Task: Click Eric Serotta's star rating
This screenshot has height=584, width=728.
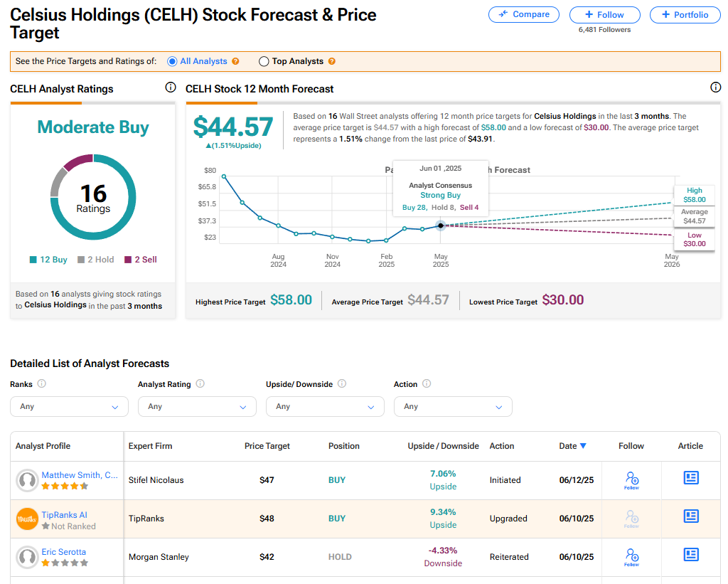Action: (x=65, y=563)
